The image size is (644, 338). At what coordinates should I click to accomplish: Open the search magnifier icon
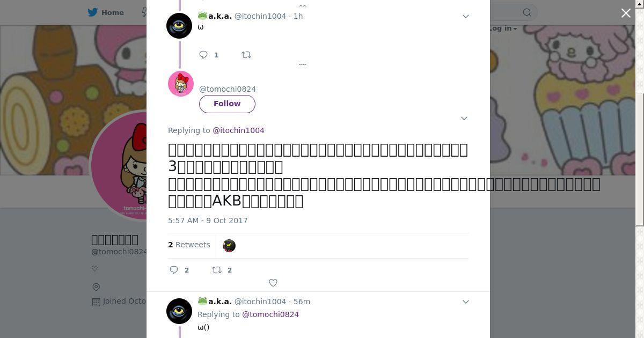[x=527, y=12]
